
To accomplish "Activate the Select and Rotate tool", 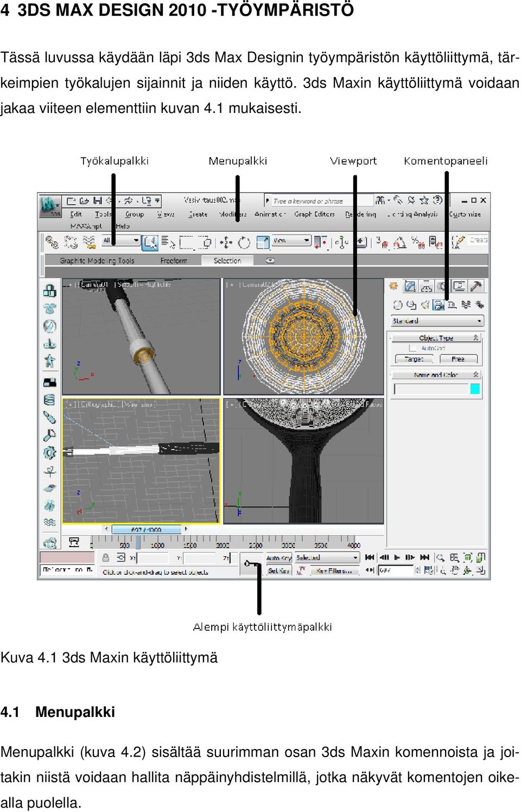I will click(x=244, y=242).
